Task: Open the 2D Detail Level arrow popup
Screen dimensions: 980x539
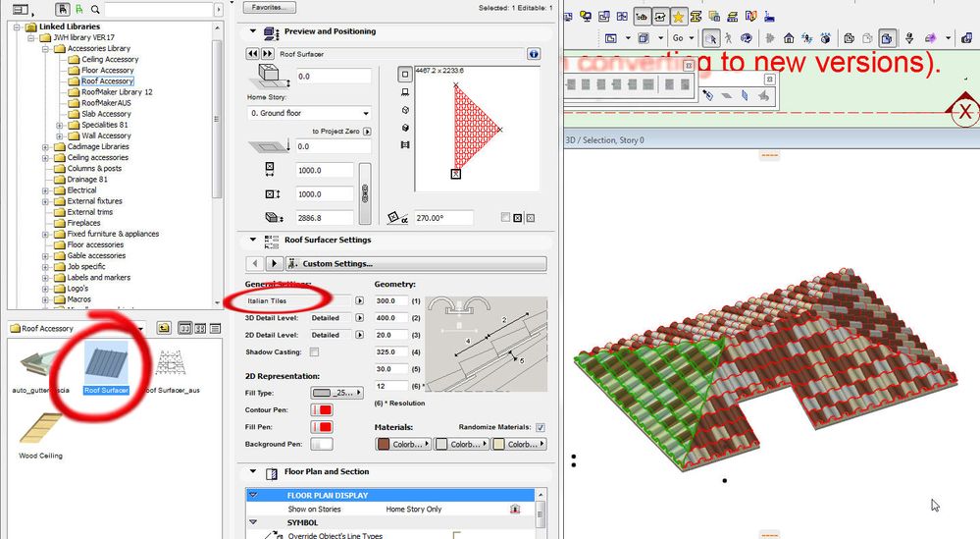Action: [359, 335]
